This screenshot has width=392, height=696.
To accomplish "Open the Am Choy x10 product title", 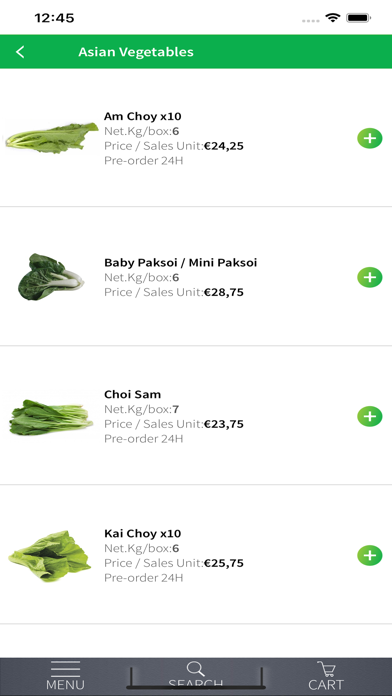I will point(143,116).
